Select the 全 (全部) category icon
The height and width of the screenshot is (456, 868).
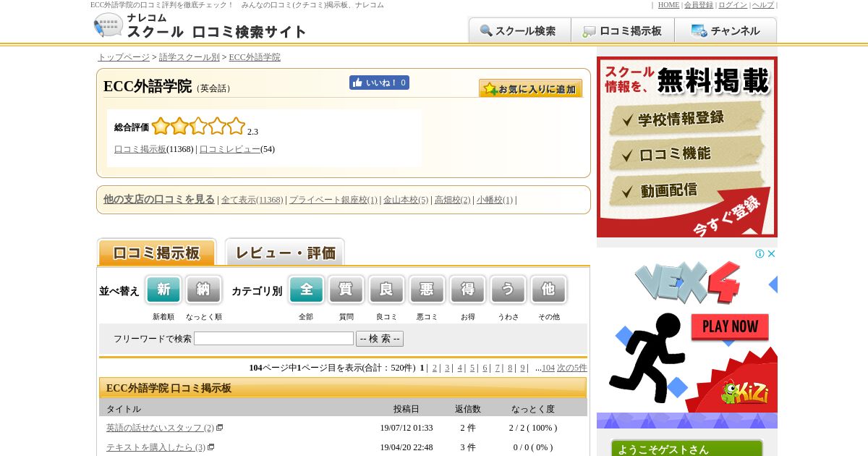(x=306, y=290)
